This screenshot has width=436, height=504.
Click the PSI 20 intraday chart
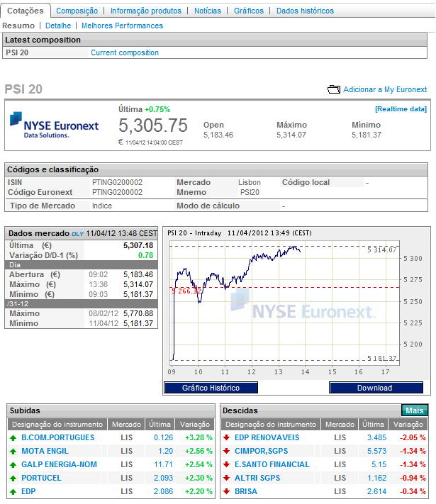(x=284, y=303)
